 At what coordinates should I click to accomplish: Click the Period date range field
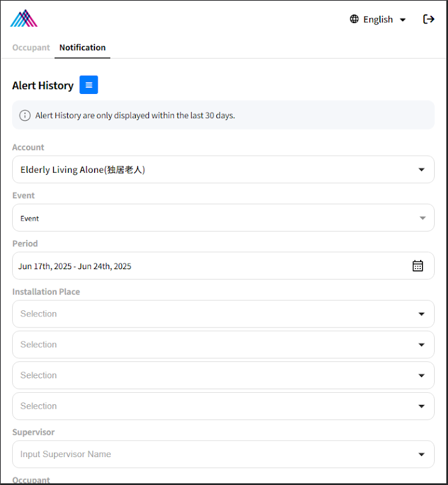(x=206, y=266)
